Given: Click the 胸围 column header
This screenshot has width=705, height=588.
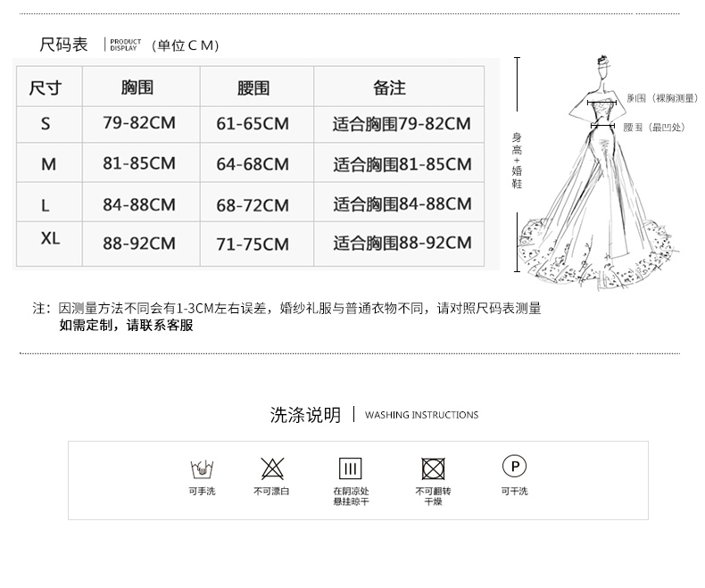Looking at the screenshot, I should tap(137, 87).
